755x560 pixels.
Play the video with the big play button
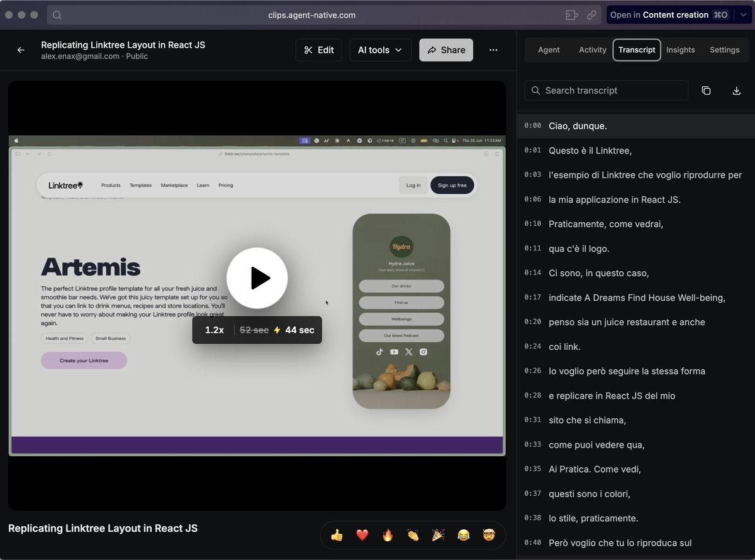(257, 278)
